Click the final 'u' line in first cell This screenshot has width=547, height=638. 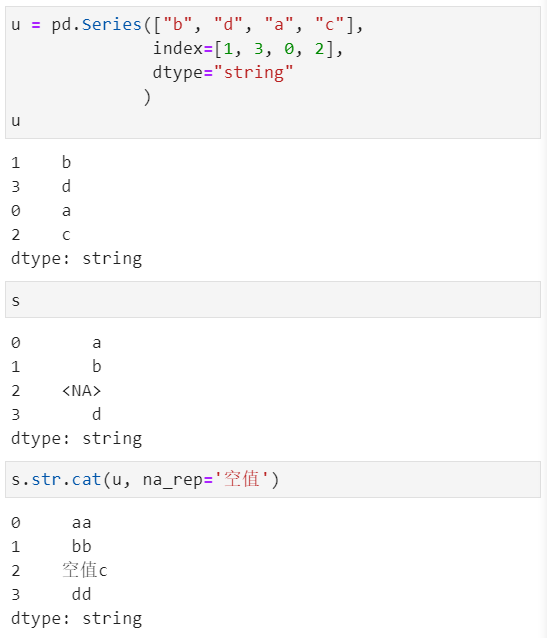[x=15, y=121]
